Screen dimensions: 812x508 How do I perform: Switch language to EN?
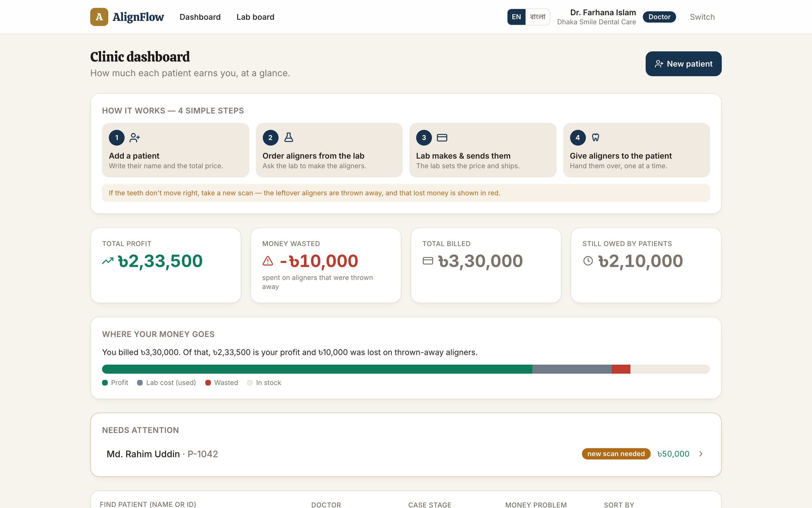517,17
